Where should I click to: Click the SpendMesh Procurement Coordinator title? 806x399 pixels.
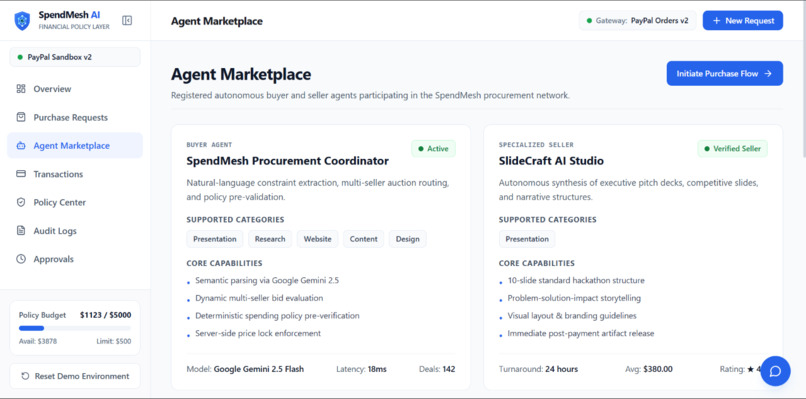click(x=287, y=161)
